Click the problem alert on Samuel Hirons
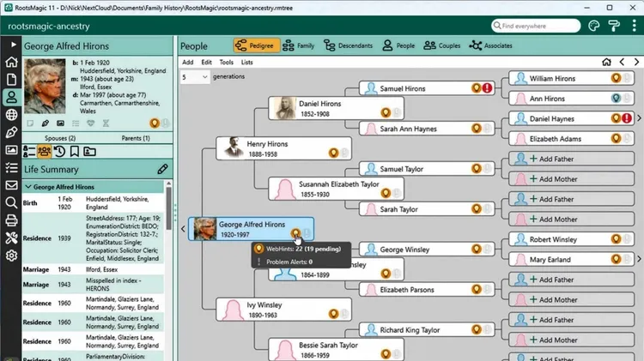This screenshot has height=361, width=644. pos(487,88)
